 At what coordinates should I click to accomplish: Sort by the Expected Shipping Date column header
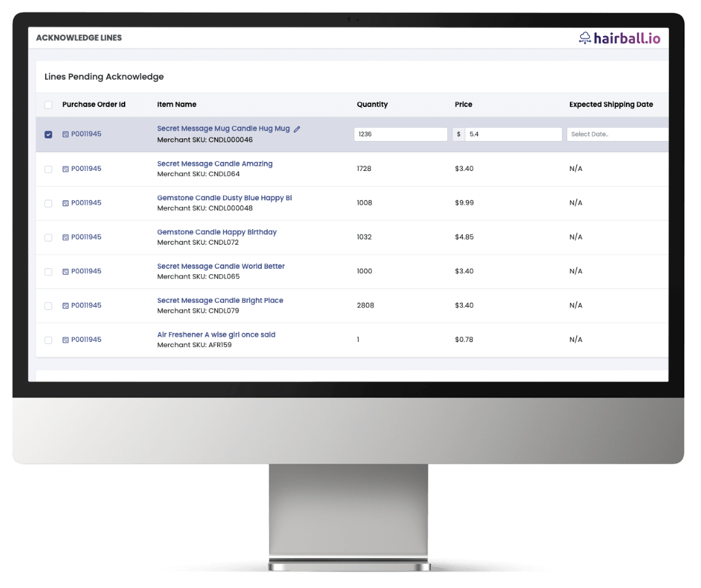pyautogui.click(x=610, y=104)
